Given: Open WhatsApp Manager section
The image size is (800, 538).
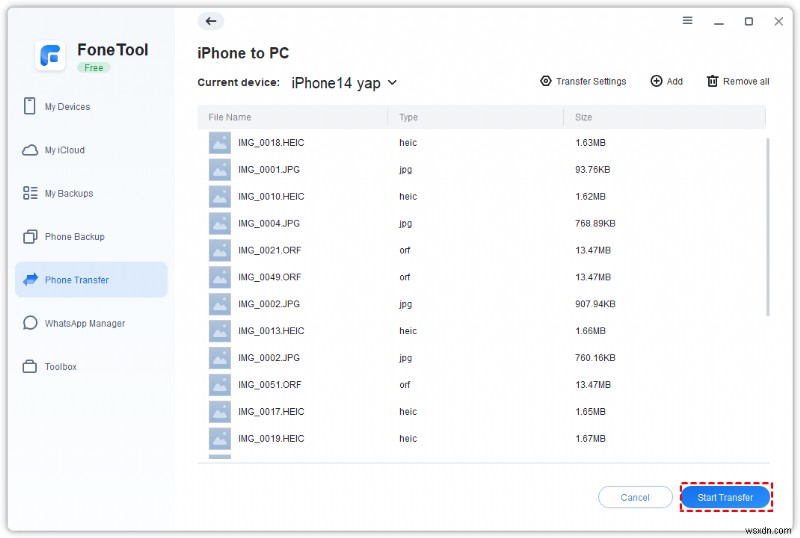Looking at the screenshot, I should click(91, 323).
